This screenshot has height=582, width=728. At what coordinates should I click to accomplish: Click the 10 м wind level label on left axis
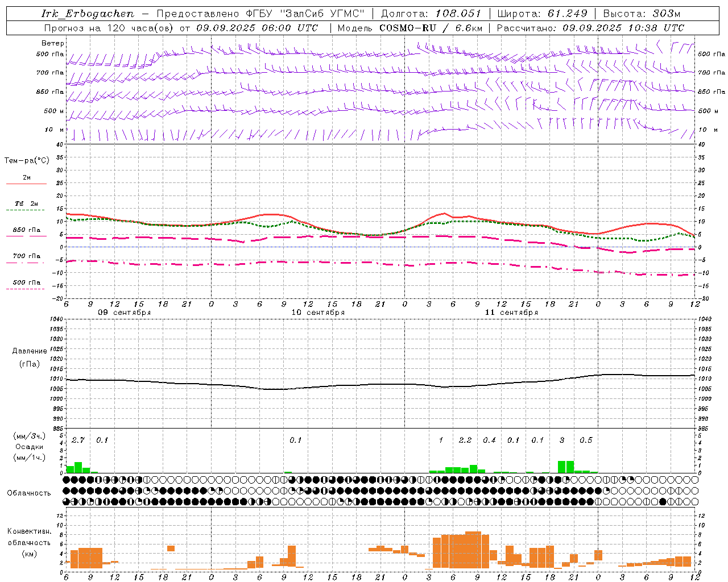55,130
